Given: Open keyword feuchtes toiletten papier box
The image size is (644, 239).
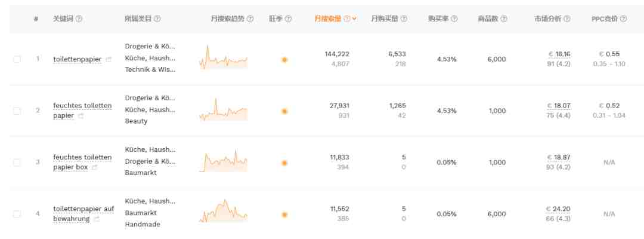Looking at the screenshot, I should click(x=82, y=163).
